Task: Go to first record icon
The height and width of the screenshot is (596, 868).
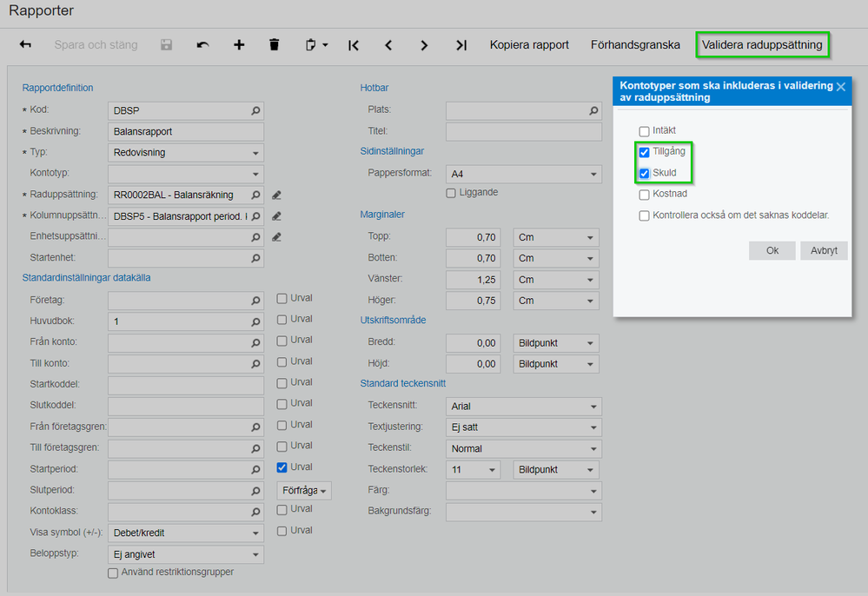Action: point(354,45)
